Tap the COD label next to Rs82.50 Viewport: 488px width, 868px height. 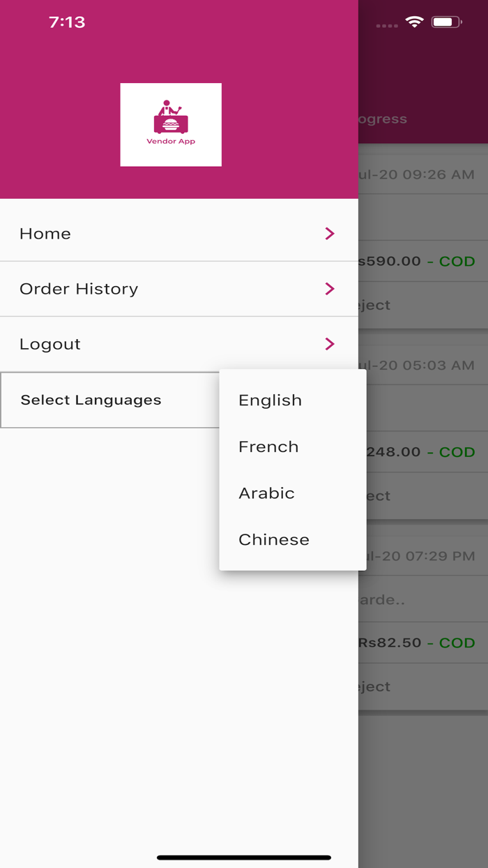pyautogui.click(x=455, y=643)
